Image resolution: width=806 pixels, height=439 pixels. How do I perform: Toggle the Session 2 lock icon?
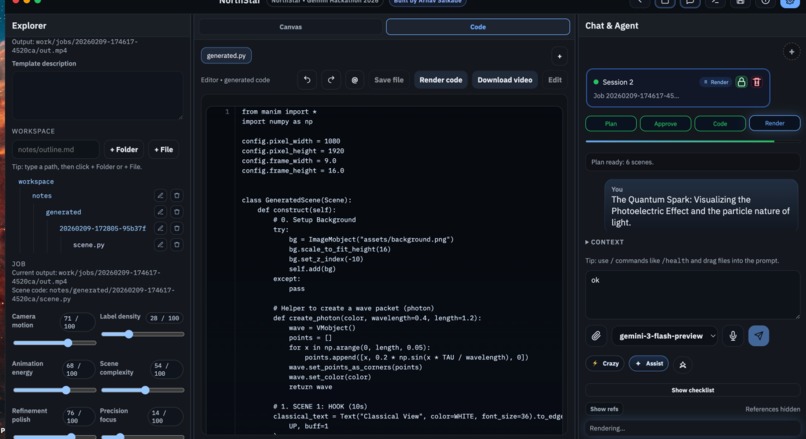[x=741, y=82]
